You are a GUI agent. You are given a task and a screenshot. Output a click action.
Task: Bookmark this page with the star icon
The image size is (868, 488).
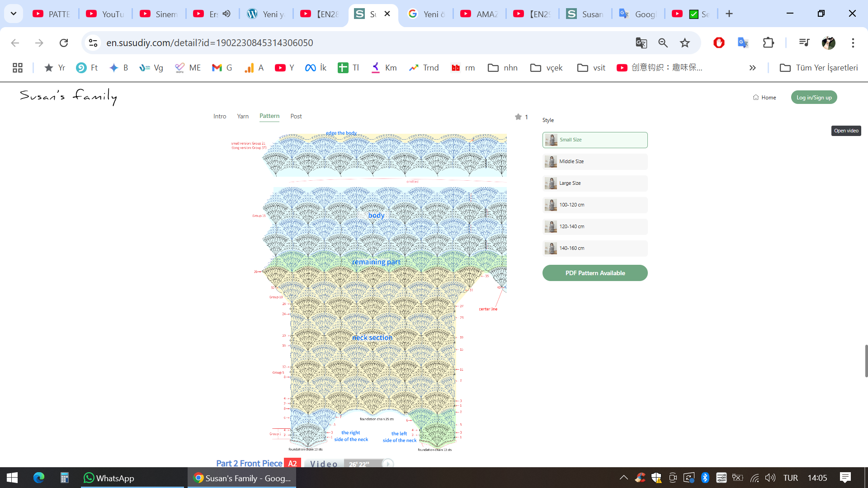tap(685, 43)
